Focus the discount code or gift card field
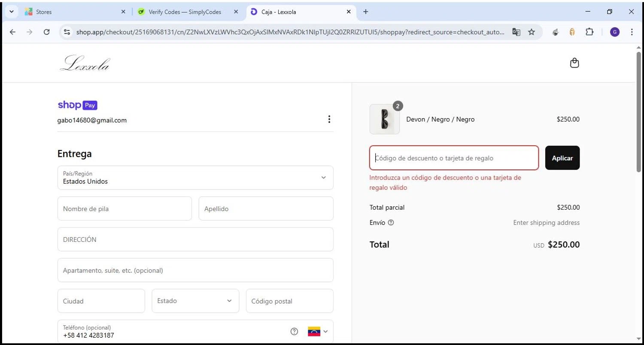Viewport: 644px width, 345px height. pyautogui.click(x=454, y=158)
